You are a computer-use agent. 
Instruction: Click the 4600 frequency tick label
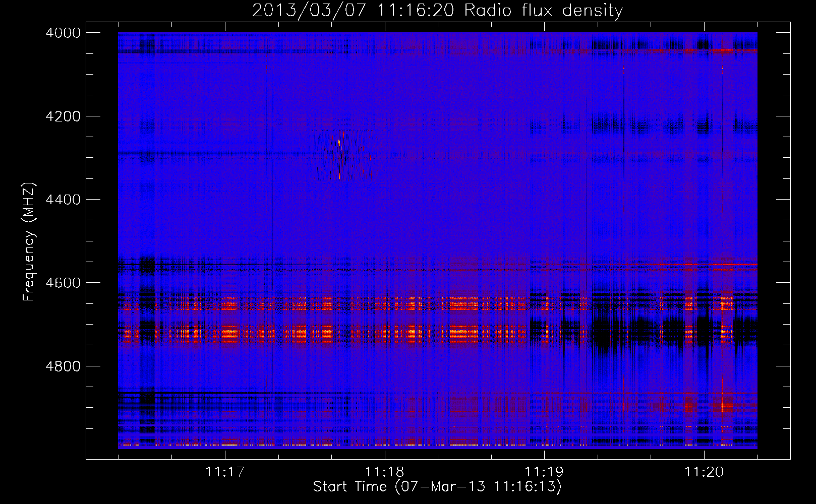pyautogui.click(x=63, y=283)
